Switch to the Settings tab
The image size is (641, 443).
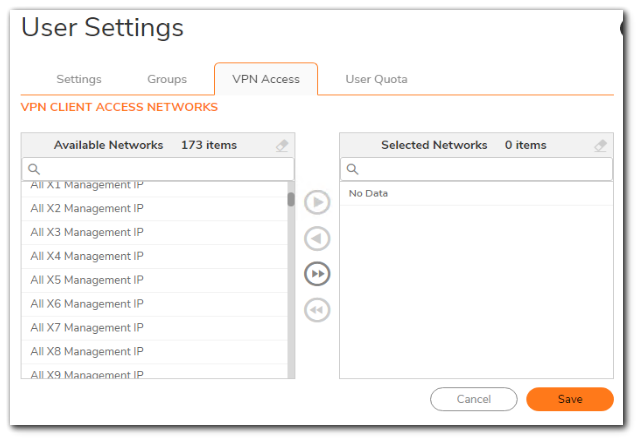point(79,79)
